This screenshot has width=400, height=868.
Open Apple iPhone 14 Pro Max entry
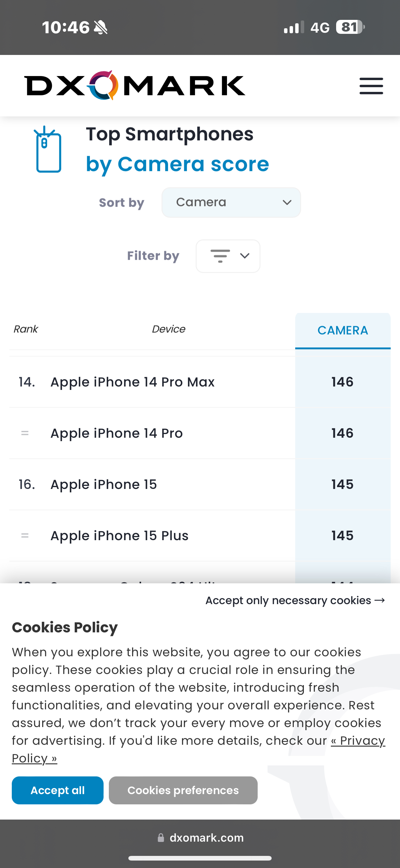click(132, 382)
